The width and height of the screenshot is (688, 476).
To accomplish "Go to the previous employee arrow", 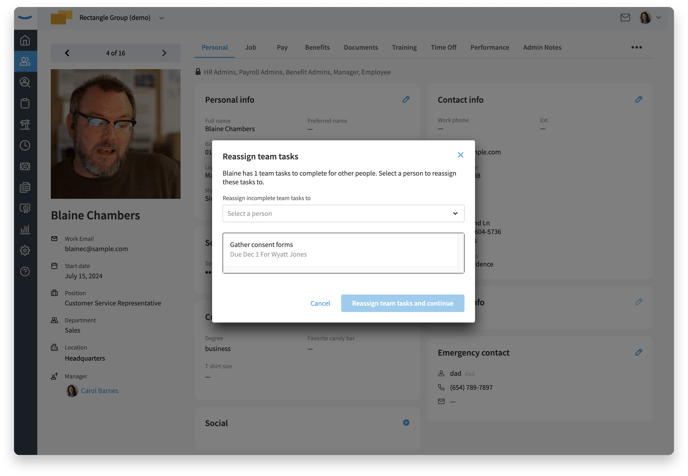I will (67, 53).
